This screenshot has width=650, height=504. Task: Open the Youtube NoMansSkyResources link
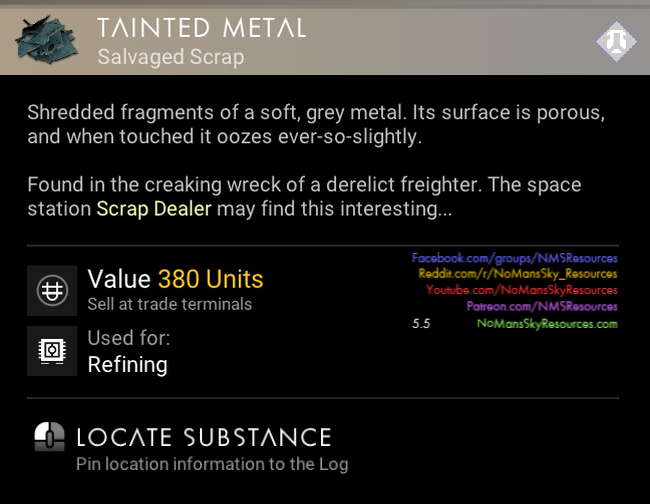[x=521, y=290]
